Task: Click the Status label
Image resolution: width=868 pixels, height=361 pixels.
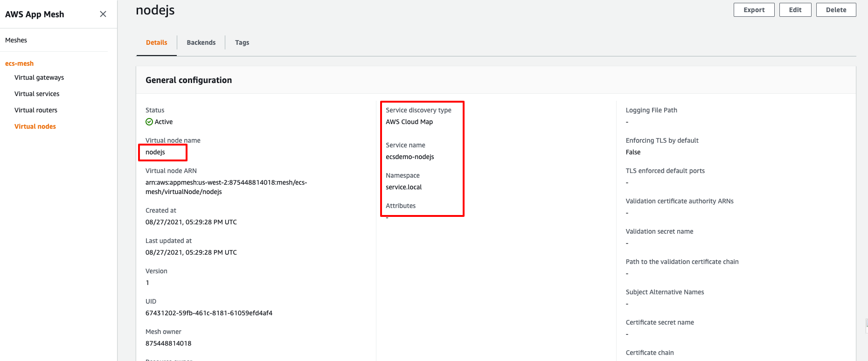Action: point(155,110)
